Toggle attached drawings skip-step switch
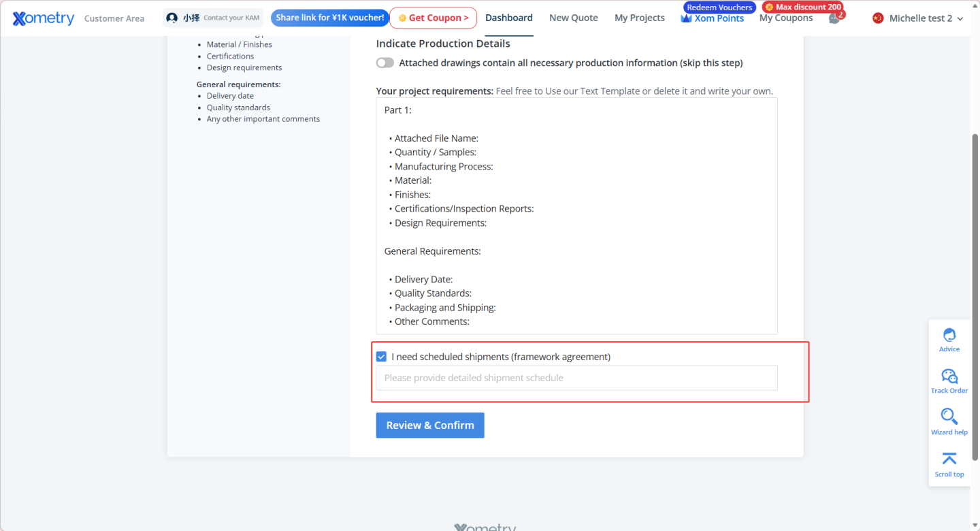Screen dimensions: 980x531 [385, 63]
